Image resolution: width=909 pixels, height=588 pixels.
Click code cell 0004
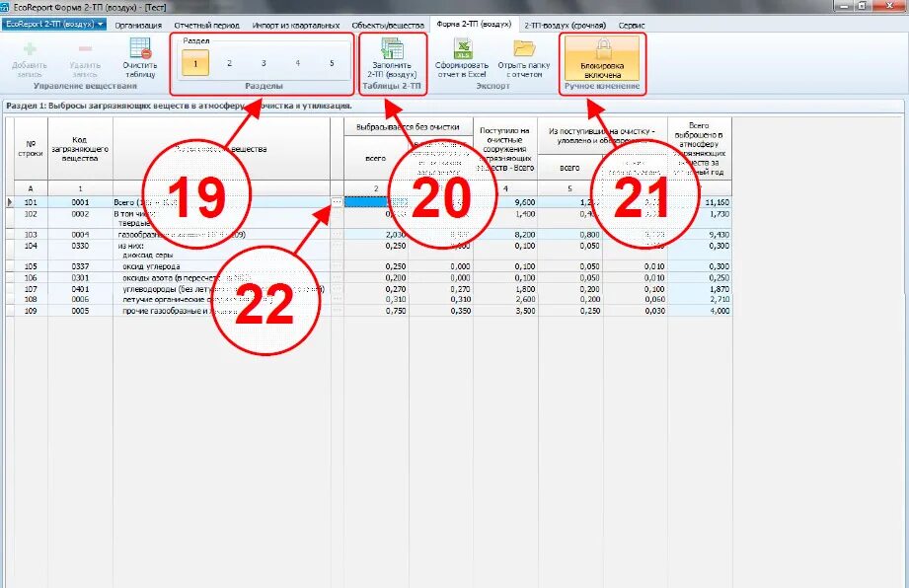[80, 235]
